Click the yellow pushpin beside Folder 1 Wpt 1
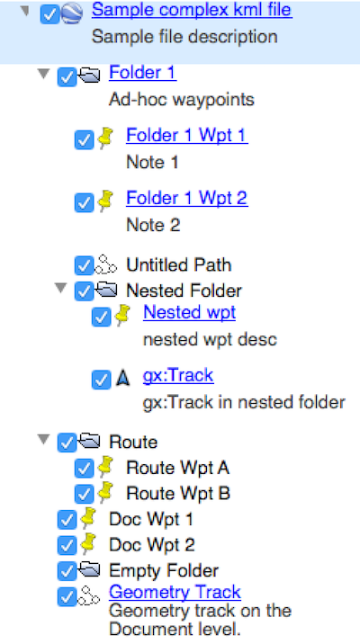Image resolution: width=360 pixels, height=644 pixels. (x=106, y=138)
